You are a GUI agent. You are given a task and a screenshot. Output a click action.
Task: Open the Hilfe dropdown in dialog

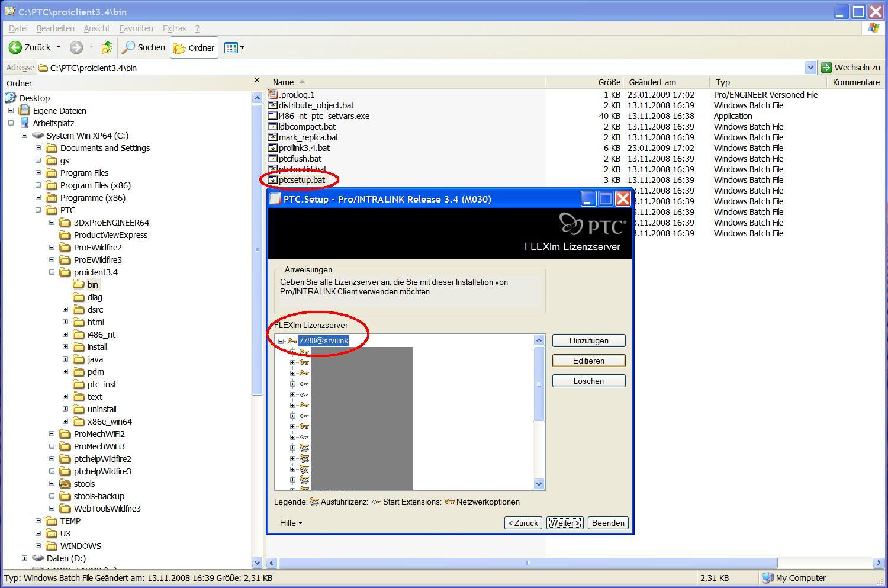click(x=291, y=523)
